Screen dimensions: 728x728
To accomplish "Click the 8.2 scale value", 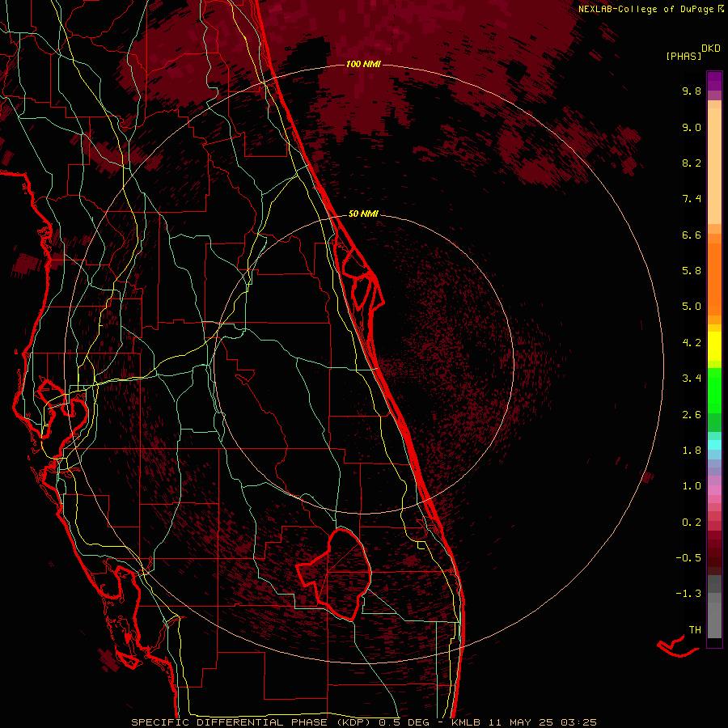I will click(692, 163).
